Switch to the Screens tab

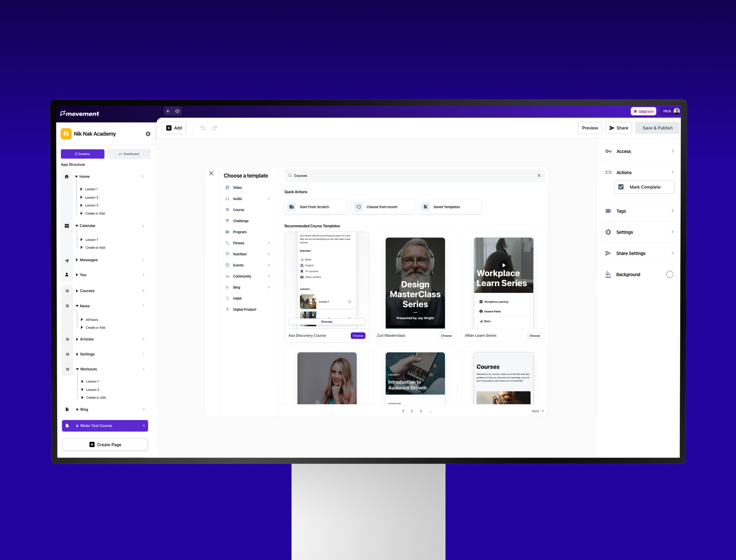82,154
